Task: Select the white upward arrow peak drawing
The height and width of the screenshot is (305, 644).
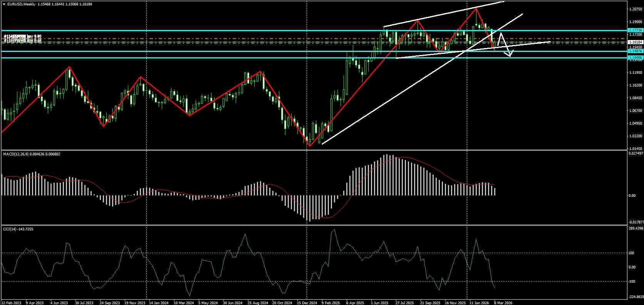Action: click(x=501, y=34)
